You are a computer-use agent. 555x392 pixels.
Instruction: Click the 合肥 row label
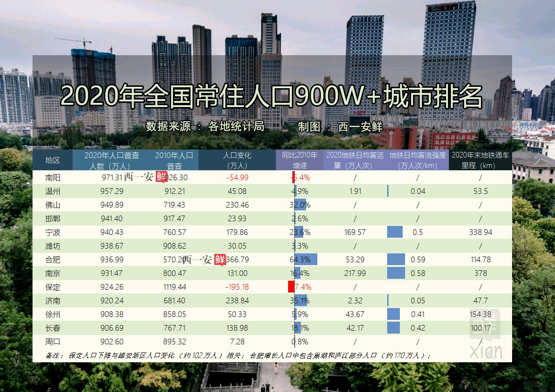pos(53,259)
